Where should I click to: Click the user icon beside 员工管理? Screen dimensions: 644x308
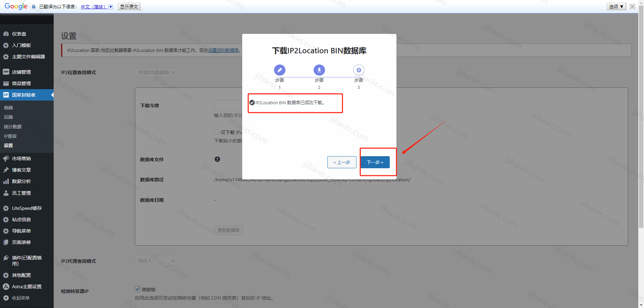pyautogui.click(x=6, y=193)
